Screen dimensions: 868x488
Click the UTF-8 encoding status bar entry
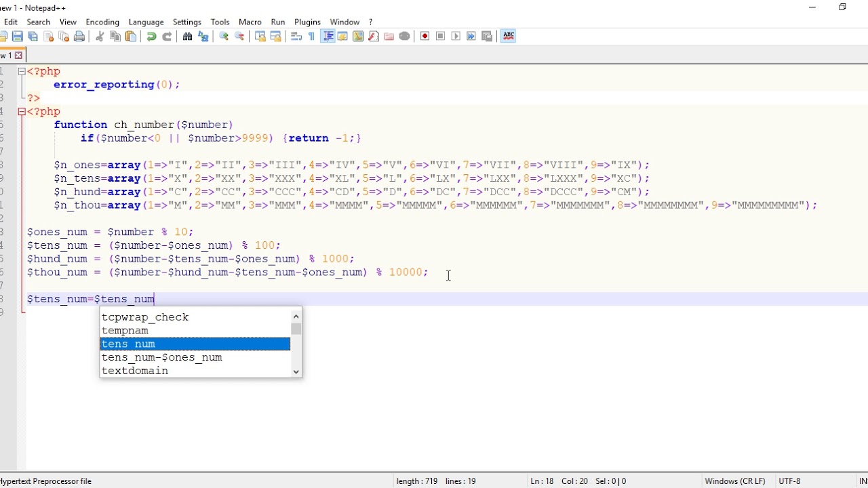tap(789, 481)
